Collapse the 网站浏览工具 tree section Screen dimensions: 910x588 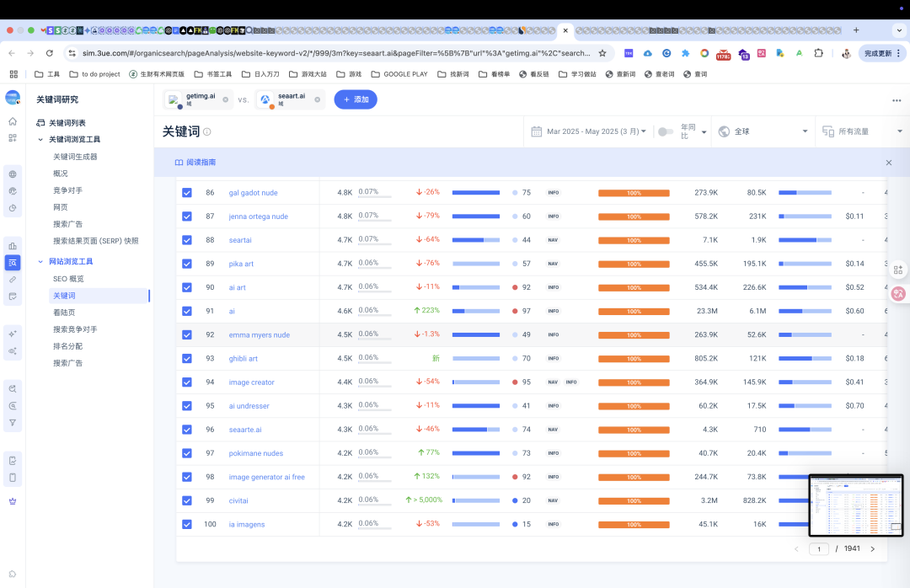40,262
